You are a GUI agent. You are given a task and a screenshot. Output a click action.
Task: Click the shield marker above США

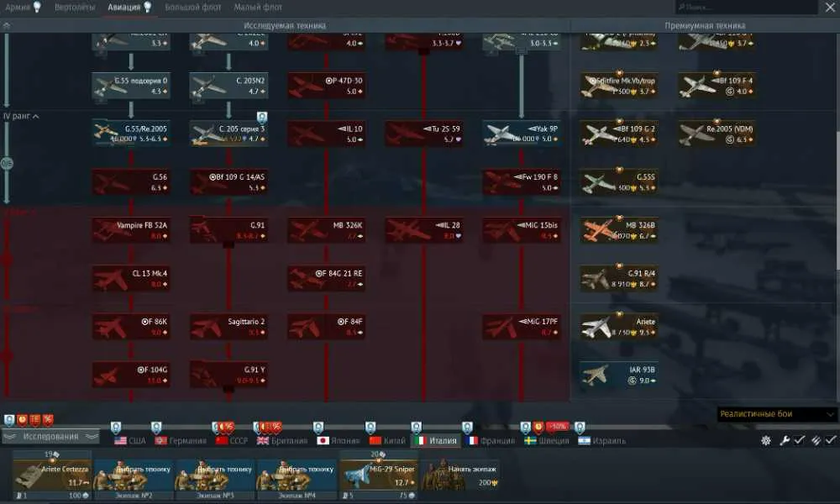116,428
